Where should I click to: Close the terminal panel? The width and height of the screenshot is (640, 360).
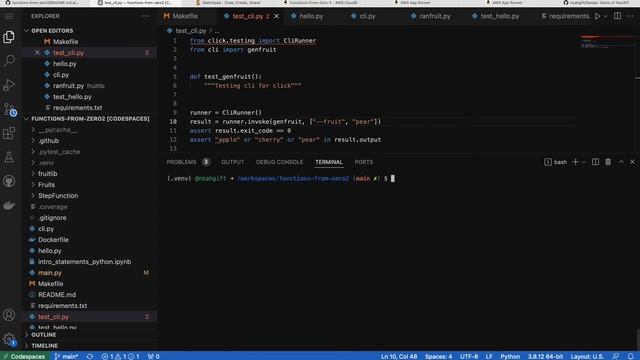(x=632, y=162)
